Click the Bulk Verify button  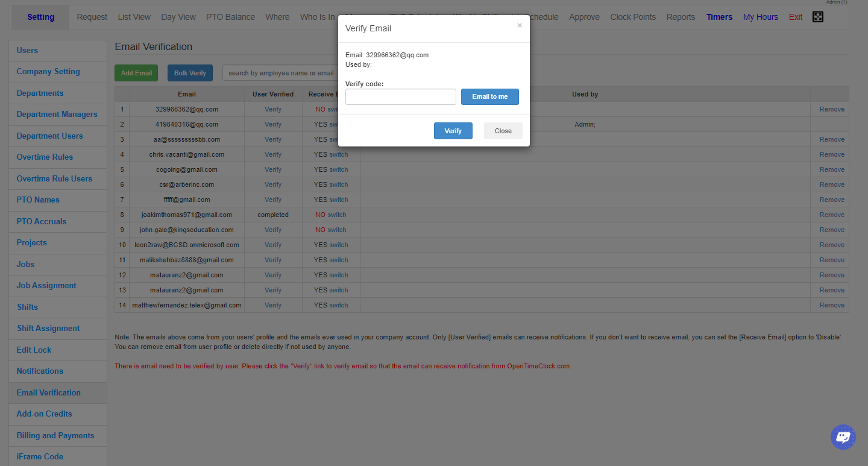tap(189, 72)
